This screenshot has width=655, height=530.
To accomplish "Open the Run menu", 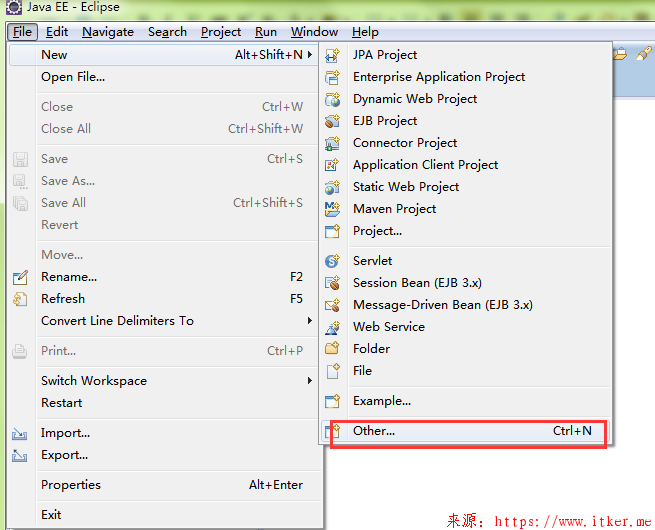I will 266,32.
